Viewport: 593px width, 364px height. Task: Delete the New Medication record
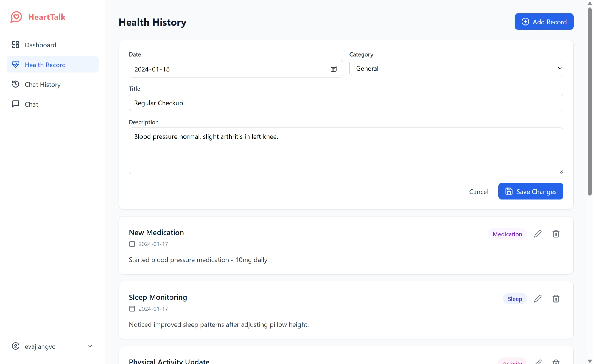pyautogui.click(x=556, y=234)
